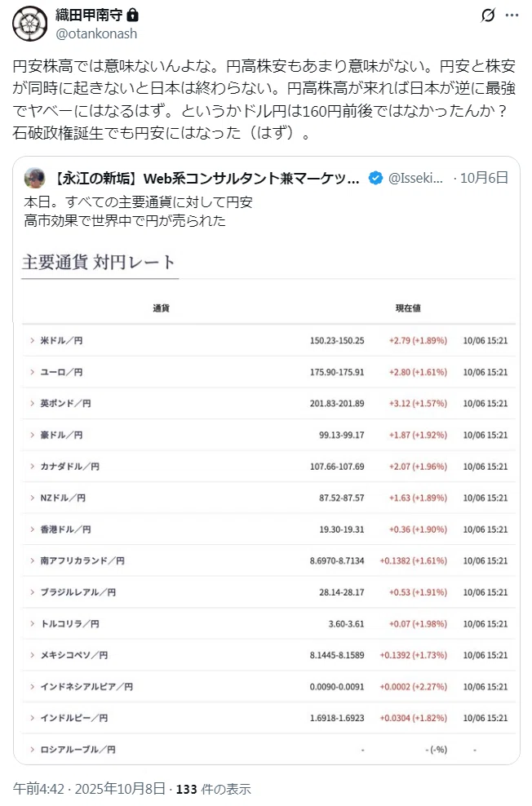Click the 133 件の表示 view count
Image resolution: width=532 pixels, height=806 pixels.
click(x=213, y=789)
